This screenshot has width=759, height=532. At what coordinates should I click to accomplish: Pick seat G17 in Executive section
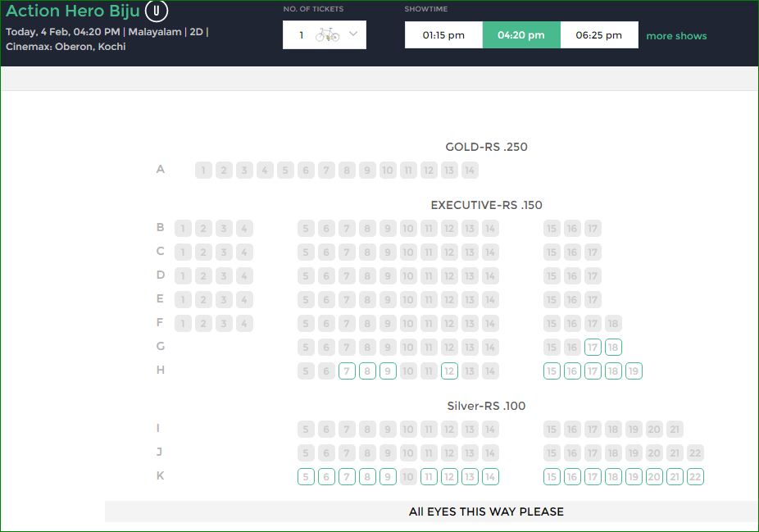[593, 347]
